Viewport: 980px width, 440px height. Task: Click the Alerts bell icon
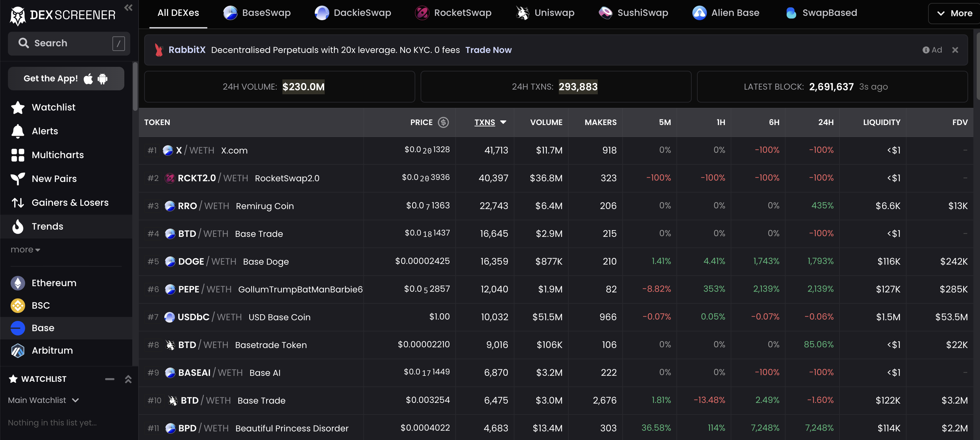coord(18,131)
